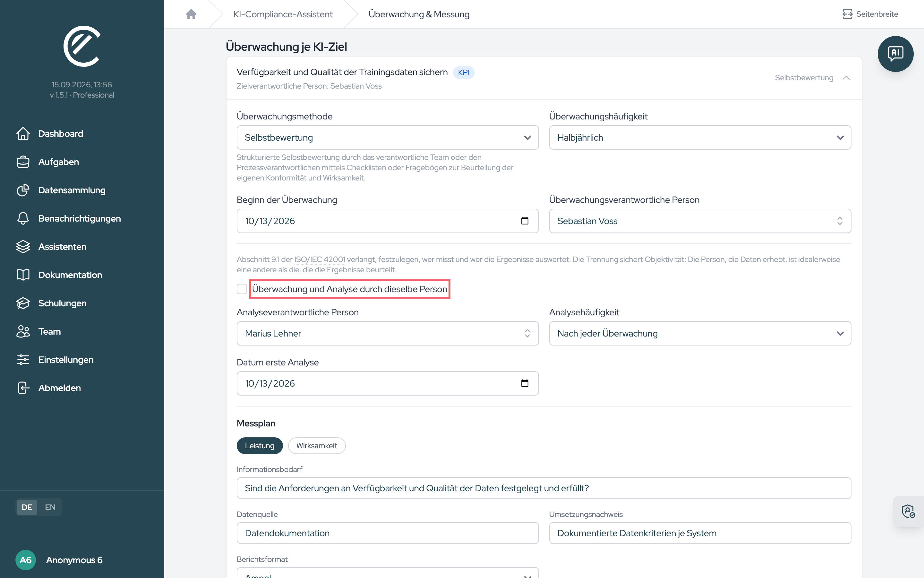Click the Team people icon

pos(23,331)
